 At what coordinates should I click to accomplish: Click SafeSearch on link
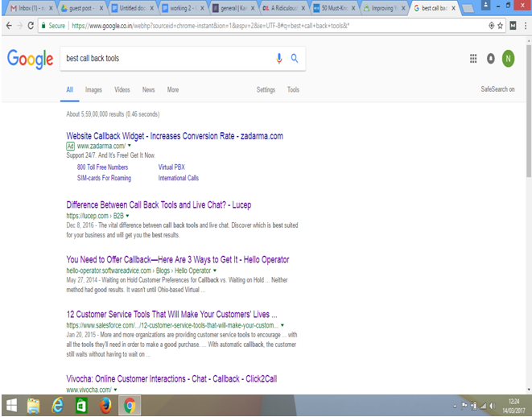(497, 89)
